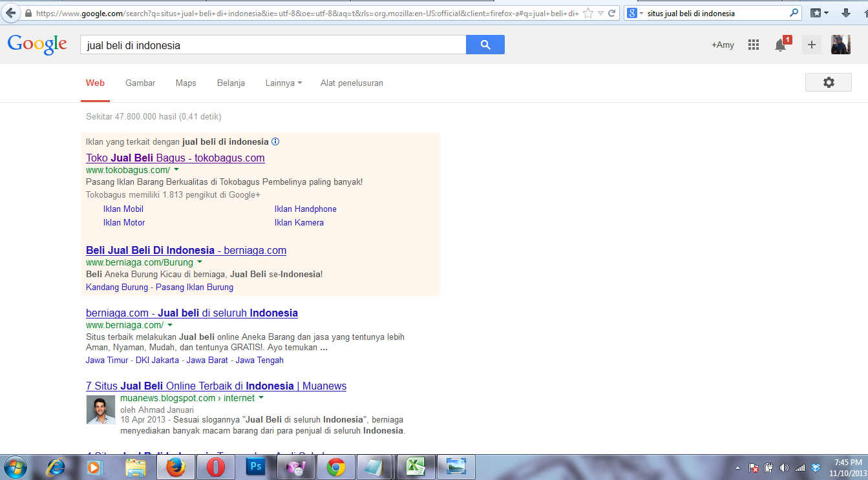This screenshot has width=868, height=480.
Task: View Google+ notifications bell
Action: [782, 44]
